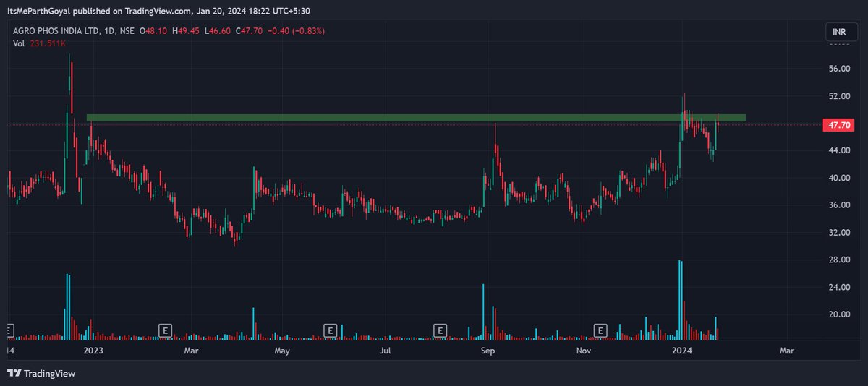The height and width of the screenshot is (386, 868).
Task: Click the TradingView logo
Action: click(x=41, y=374)
